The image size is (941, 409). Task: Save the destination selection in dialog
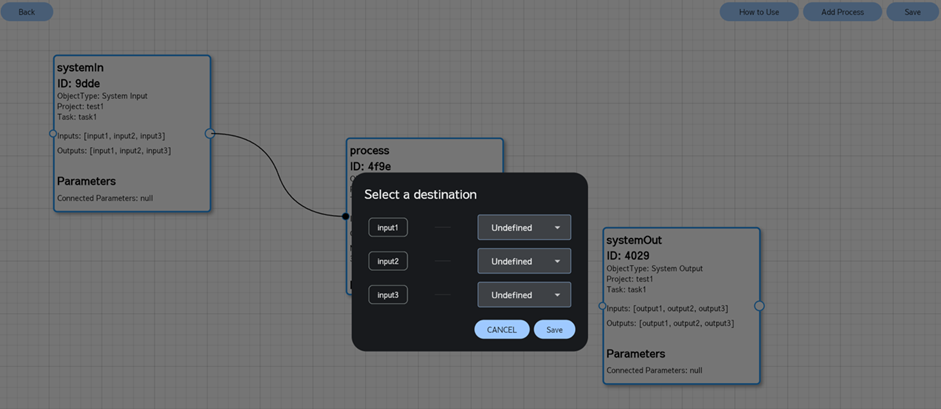point(554,330)
